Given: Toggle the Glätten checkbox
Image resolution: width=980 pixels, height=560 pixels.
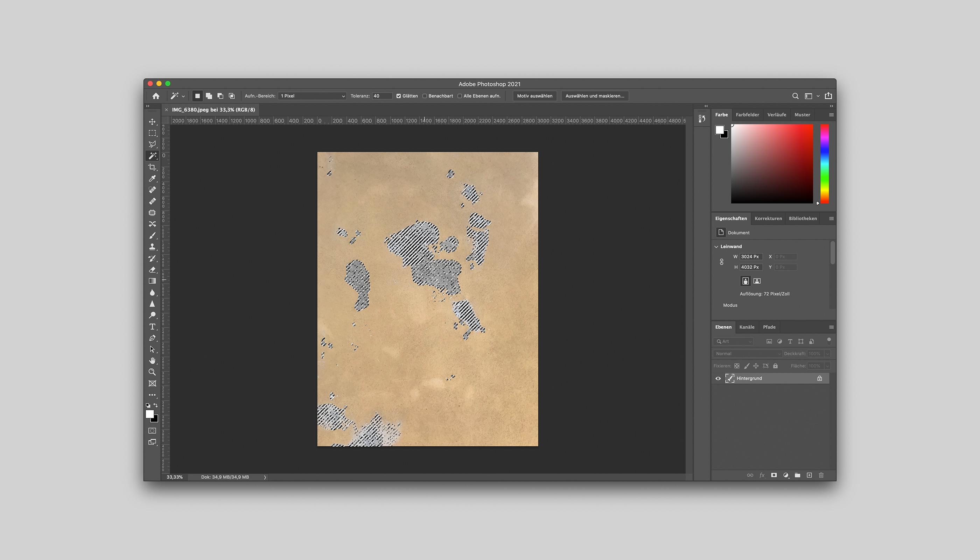Looking at the screenshot, I should coord(399,96).
